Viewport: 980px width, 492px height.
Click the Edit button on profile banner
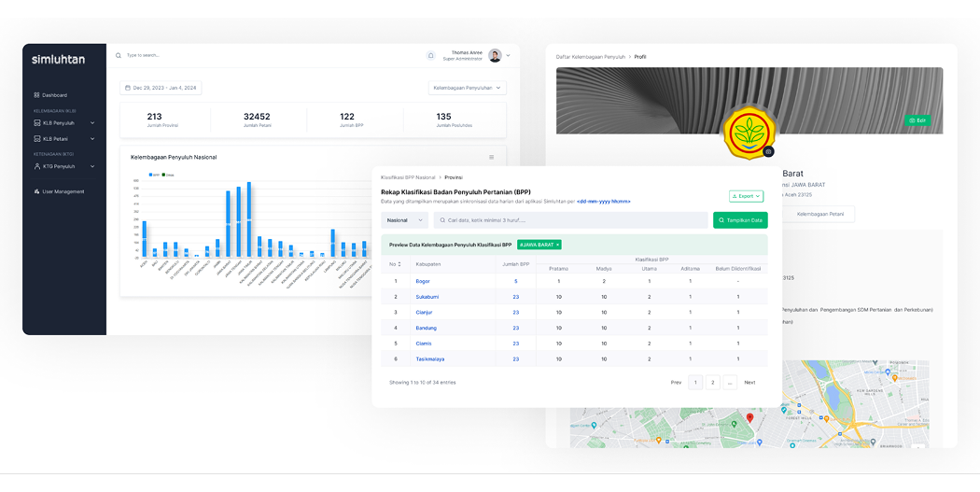(x=917, y=120)
